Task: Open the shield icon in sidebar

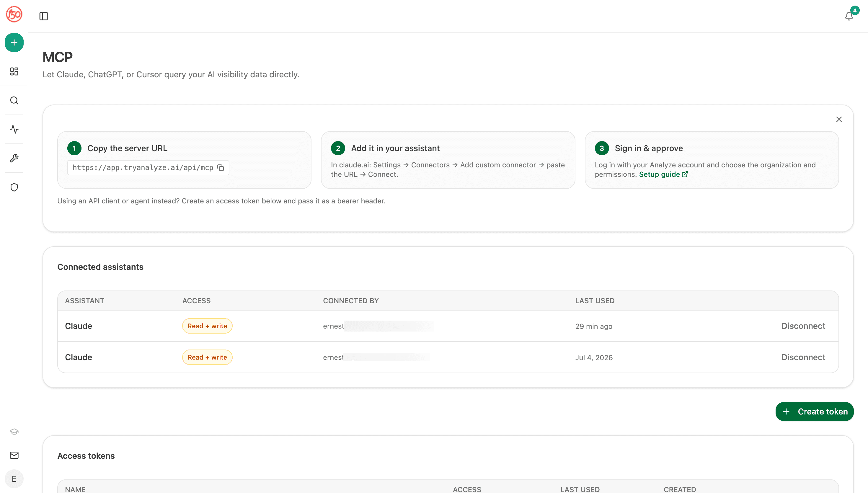Action: click(14, 187)
